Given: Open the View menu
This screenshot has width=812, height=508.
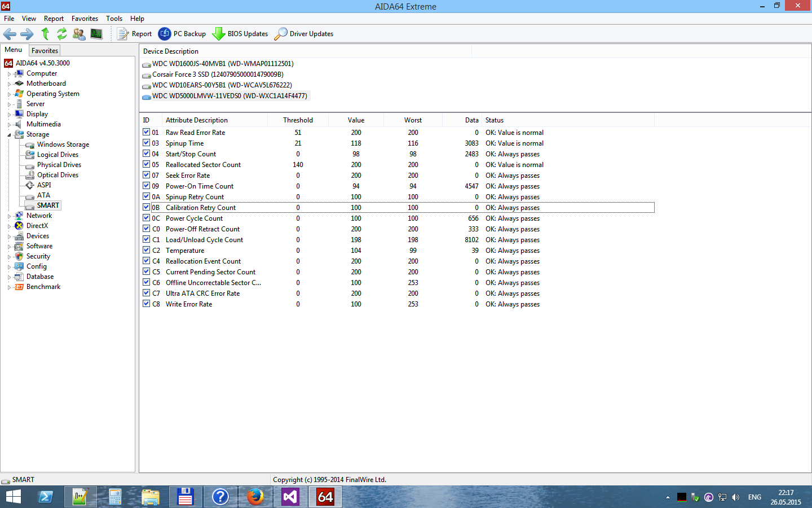Looking at the screenshot, I should (x=29, y=19).
